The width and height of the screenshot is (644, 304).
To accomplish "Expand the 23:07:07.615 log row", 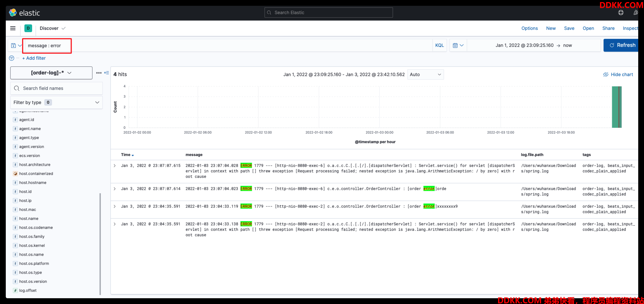I will pos(114,165).
